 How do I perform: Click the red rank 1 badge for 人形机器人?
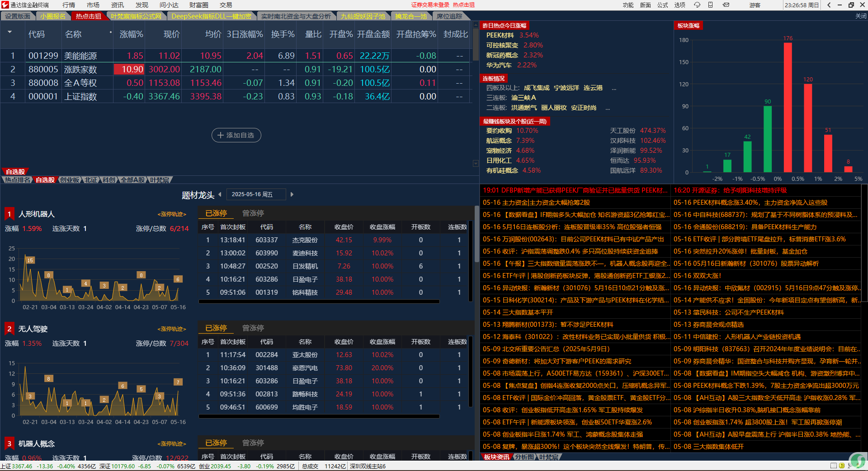9,214
